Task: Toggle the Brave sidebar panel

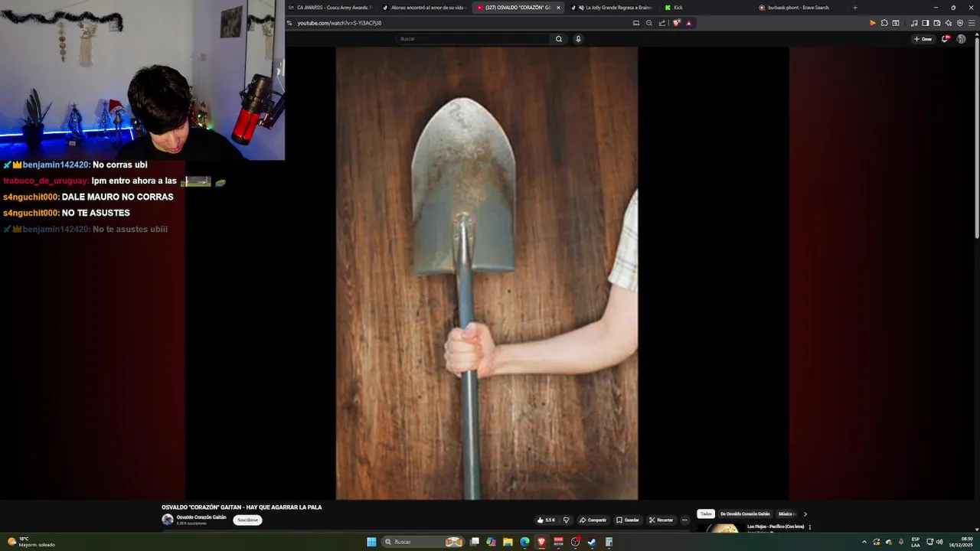Action: 926,23
